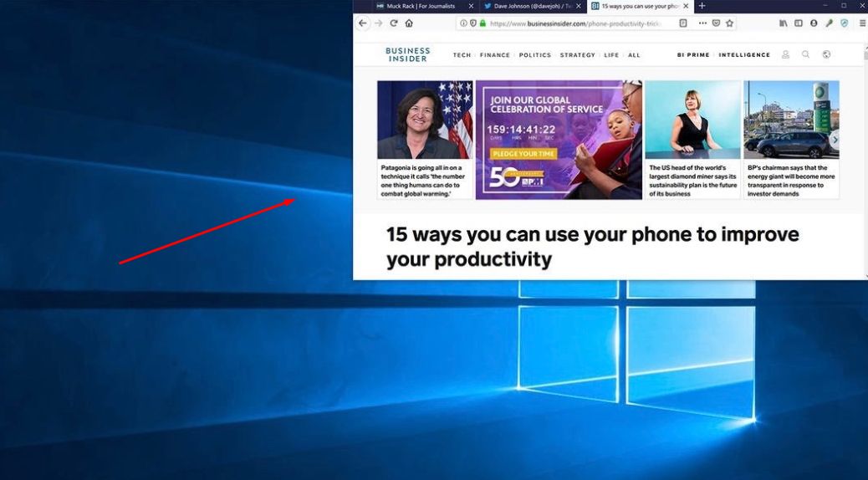Open the FINANCE section link
The height and width of the screenshot is (480, 868).
point(494,55)
